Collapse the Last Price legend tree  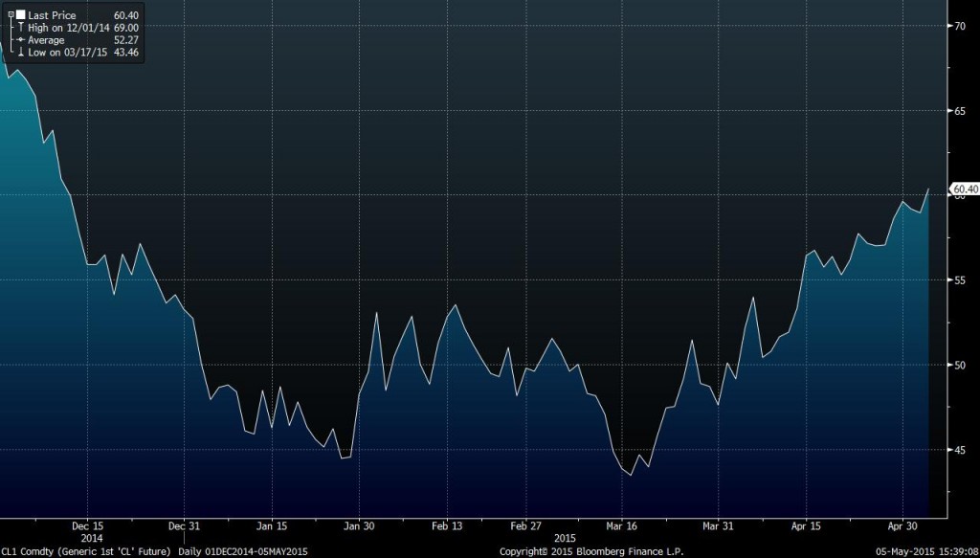[x=10, y=16]
